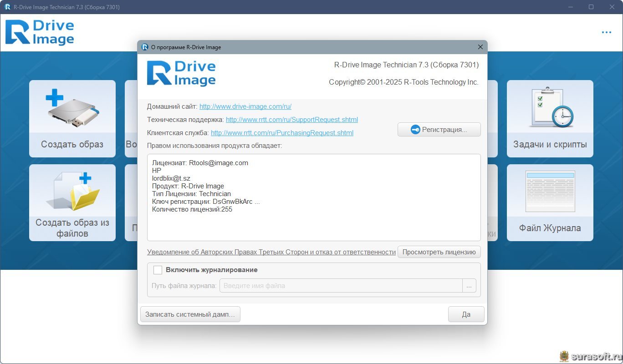
Task: Open the PurchasingRequest.shtml link
Action: coord(282,133)
